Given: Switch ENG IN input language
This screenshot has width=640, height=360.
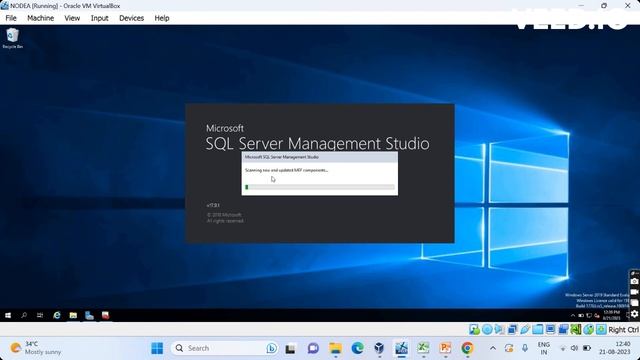Looking at the screenshot, I should pyautogui.click(x=544, y=348).
